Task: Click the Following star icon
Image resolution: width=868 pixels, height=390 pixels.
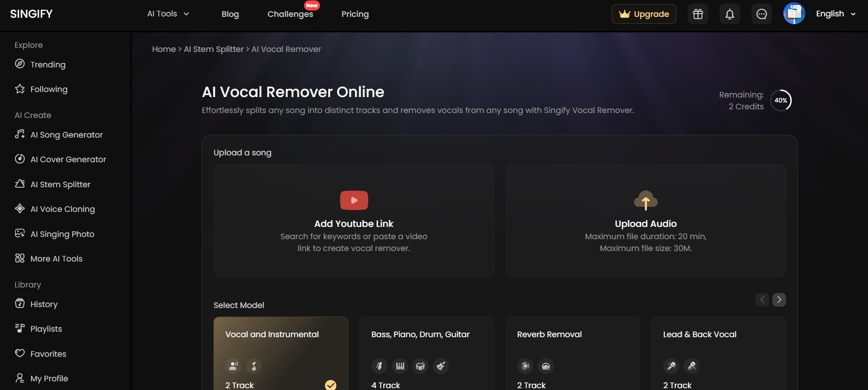Action: click(x=20, y=89)
